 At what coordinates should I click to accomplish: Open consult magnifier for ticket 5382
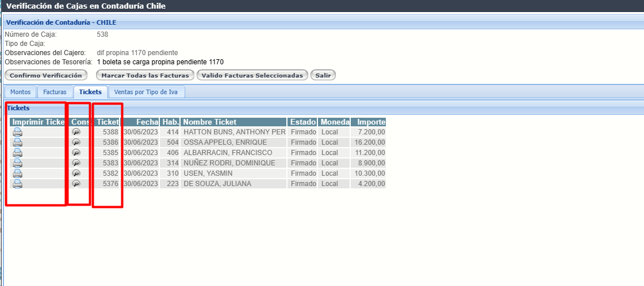(76, 173)
